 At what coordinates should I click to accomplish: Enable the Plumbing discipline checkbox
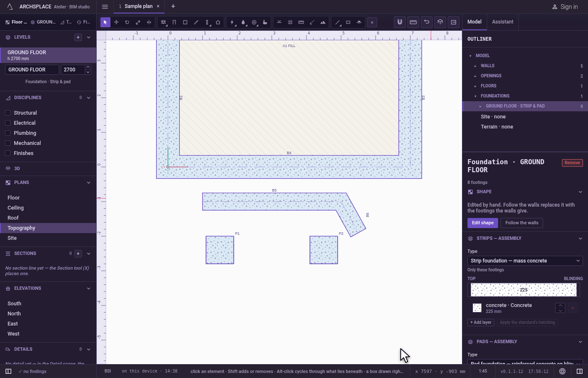[8, 133]
